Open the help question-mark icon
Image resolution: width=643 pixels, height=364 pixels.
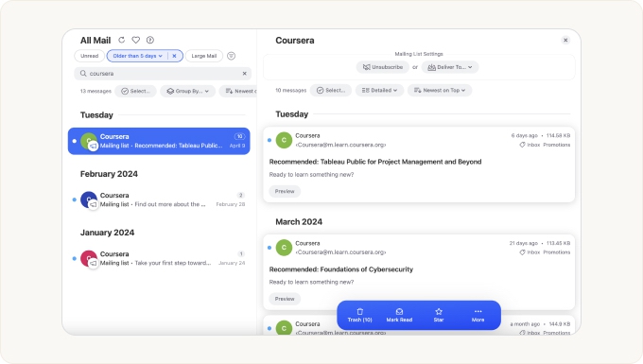[150, 40]
